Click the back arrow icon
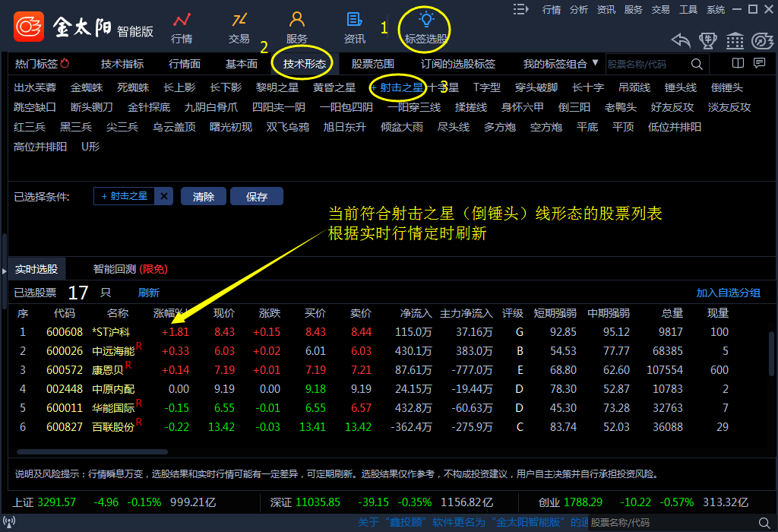 click(681, 40)
